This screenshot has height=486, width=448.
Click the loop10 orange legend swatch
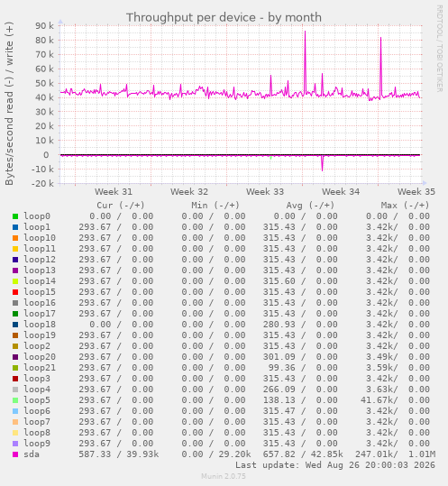coord(15,238)
